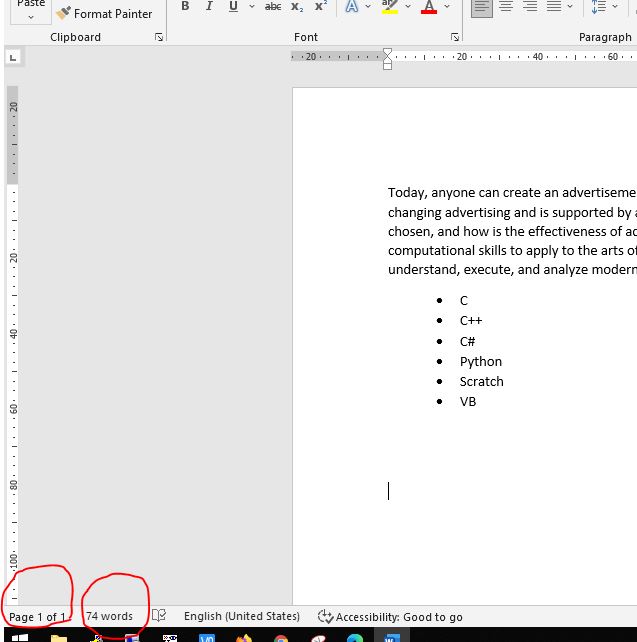Justify the paragraph text
Image resolution: width=637 pixels, height=642 pixels.
[x=554, y=7]
